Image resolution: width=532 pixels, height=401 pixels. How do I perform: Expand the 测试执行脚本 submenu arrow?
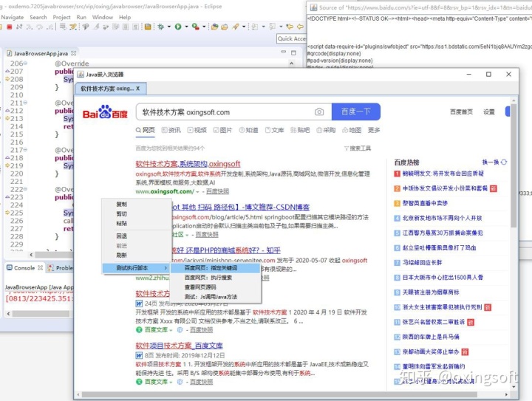click(x=166, y=268)
